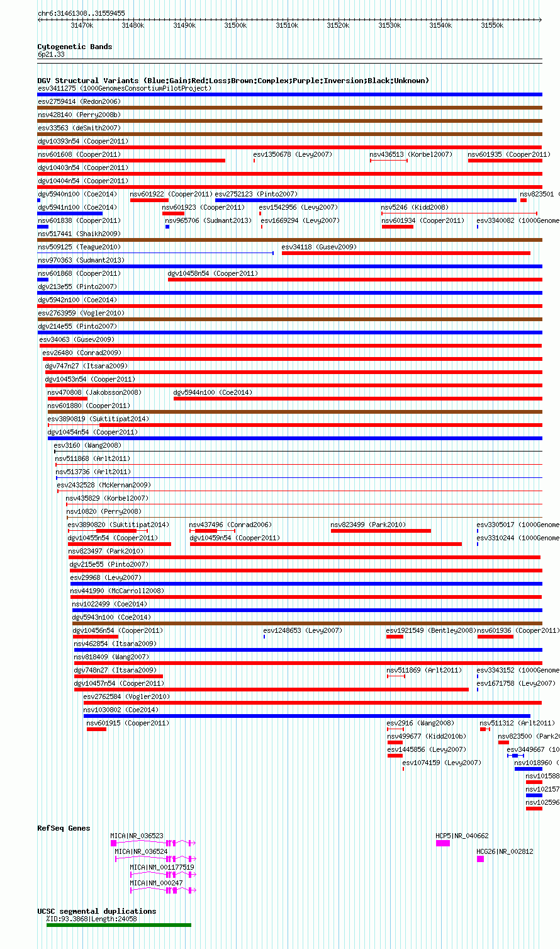
Task: Click the esv2763959 (Vogler2010) label
Action: tap(81, 313)
